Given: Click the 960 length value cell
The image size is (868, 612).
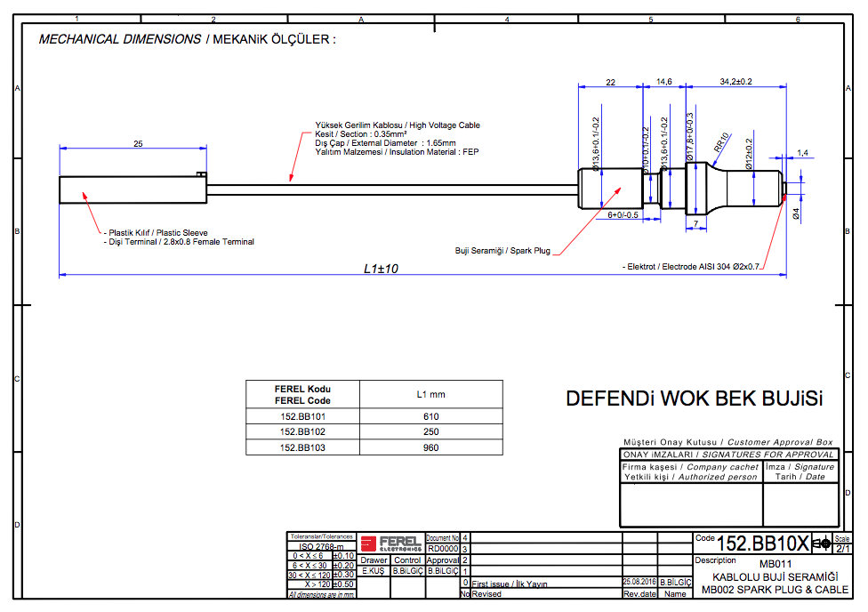Looking at the screenshot, I should [431, 447].
